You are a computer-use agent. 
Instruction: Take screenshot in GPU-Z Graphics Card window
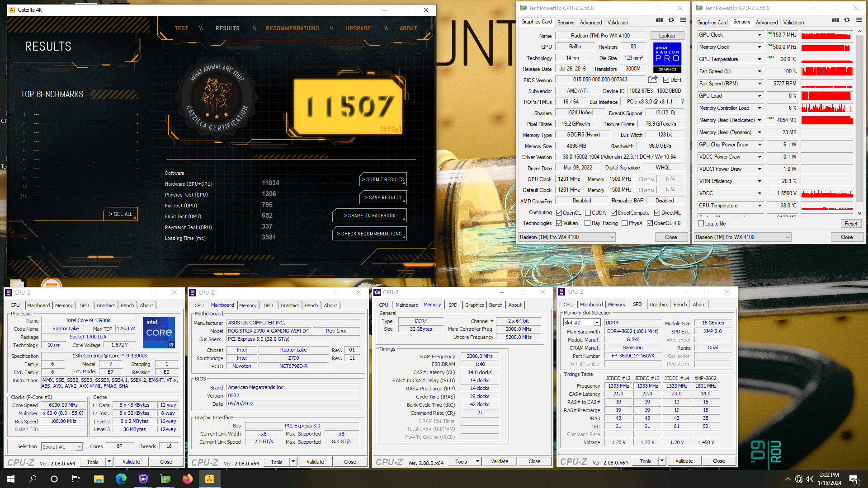click(x=660, y=20)
